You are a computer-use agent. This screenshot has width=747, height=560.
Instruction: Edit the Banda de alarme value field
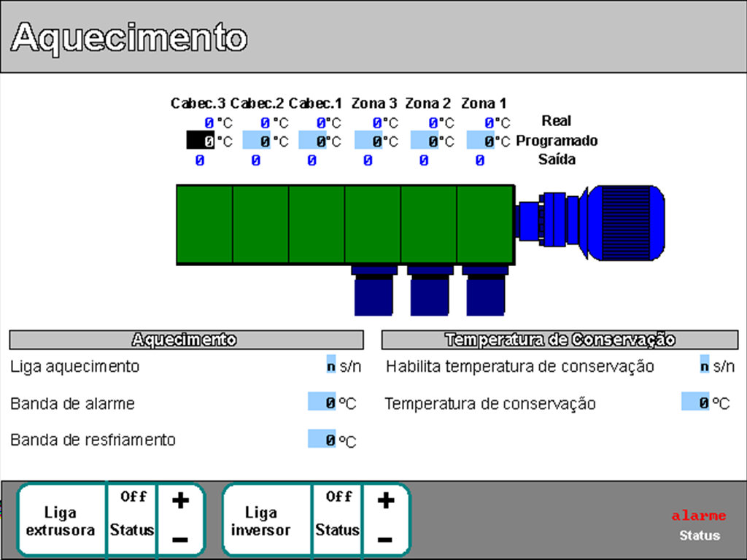pos(322,402)
